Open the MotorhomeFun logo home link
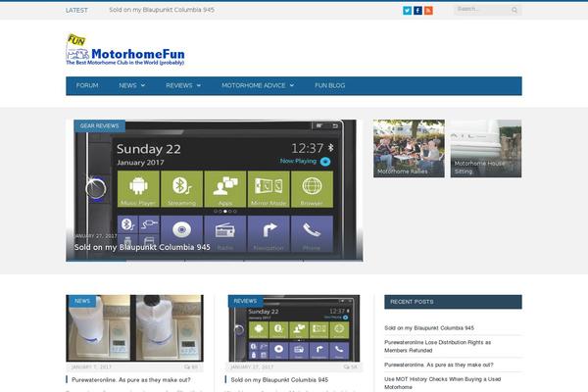The height and width of the screenshot is (392, 588). [125, 50]
